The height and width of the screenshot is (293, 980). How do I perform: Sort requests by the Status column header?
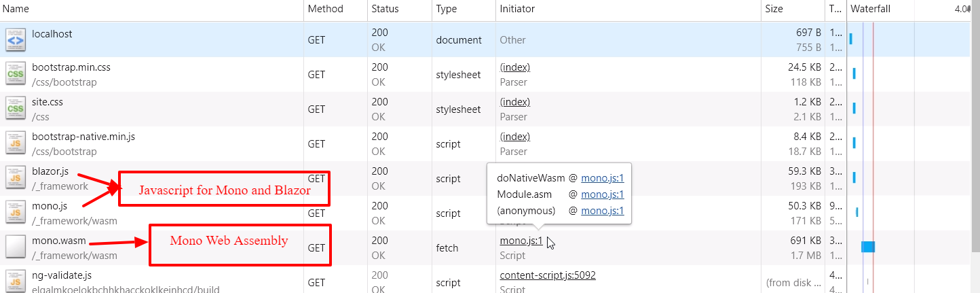pos(385,9)
